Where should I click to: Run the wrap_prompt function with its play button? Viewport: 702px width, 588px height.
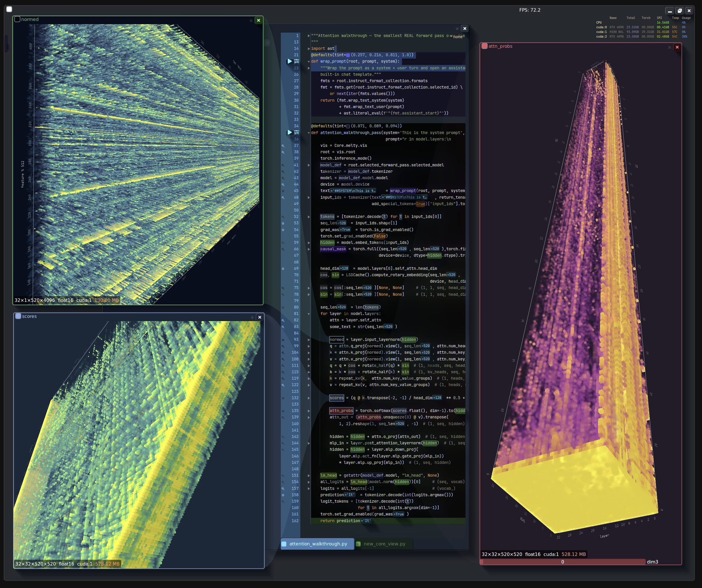coord(290,61)
